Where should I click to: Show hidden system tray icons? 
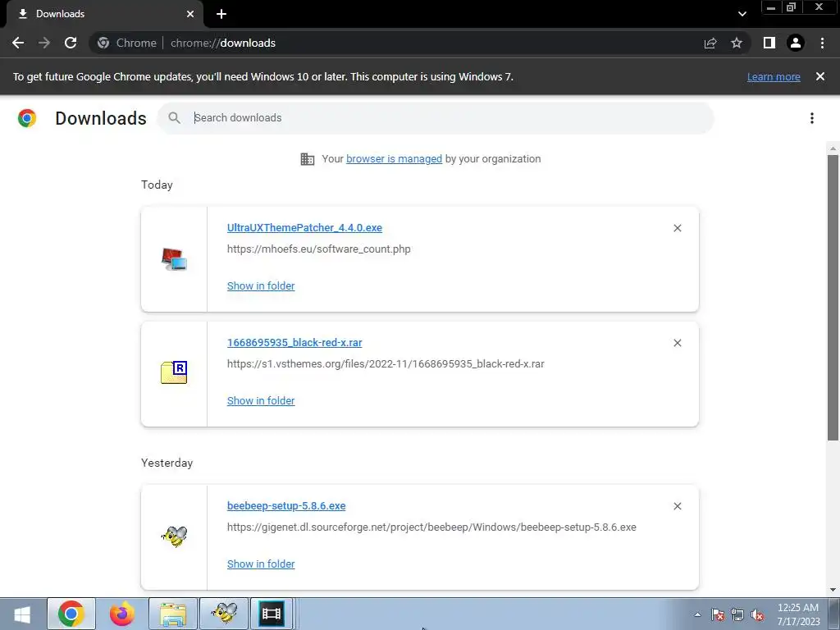point(697,614)
